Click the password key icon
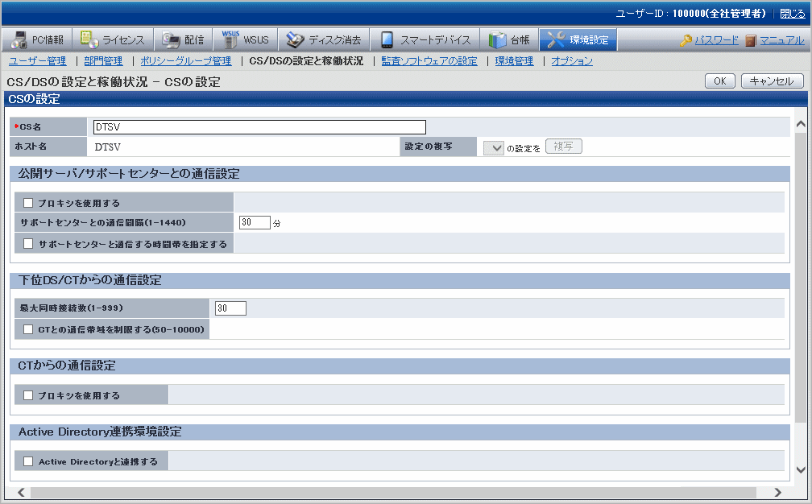Viewport: 812px width, 504px height. tap(686, 40)
